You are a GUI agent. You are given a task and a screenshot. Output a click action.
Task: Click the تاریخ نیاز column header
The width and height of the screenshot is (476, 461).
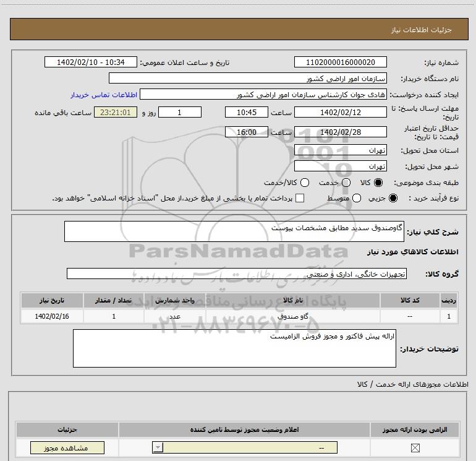tap(52, 300)
